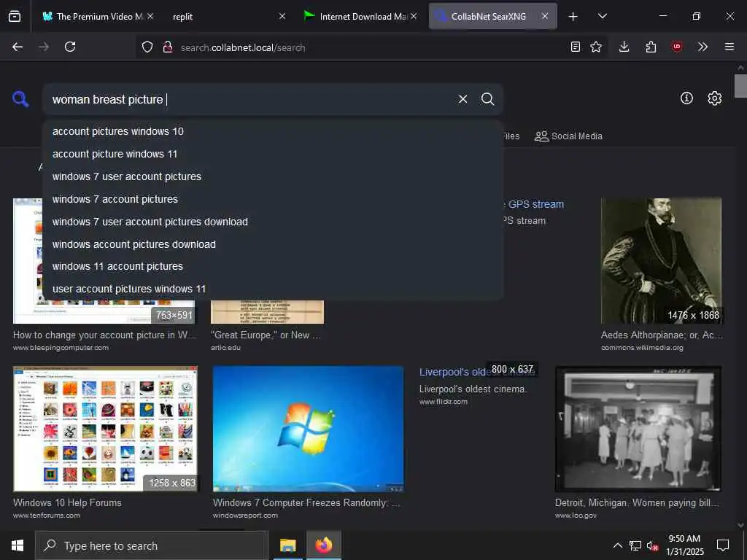Screen dimensions: 747x560
Task: Open the muted volume tray icon
Action: point(653,545)
